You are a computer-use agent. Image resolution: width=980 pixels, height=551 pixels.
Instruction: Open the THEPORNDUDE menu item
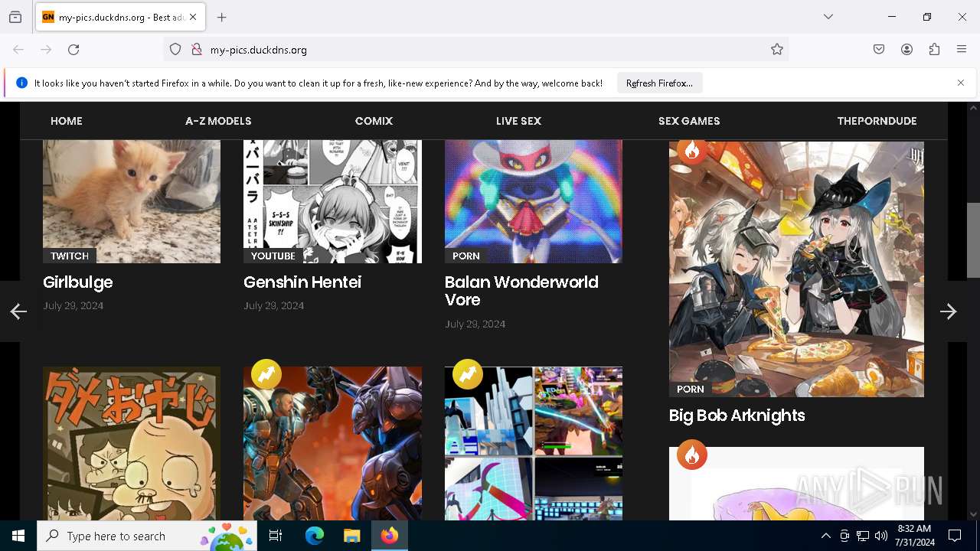[x=877, y=121]
